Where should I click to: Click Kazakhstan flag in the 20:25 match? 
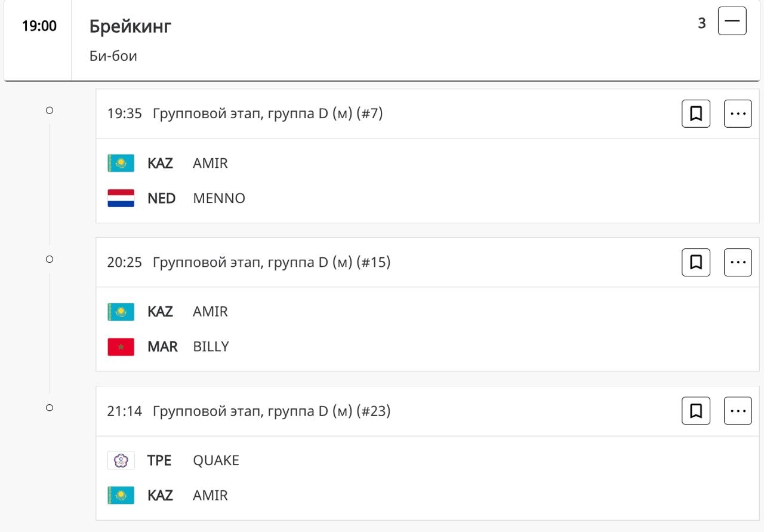[x=121, y=312]
